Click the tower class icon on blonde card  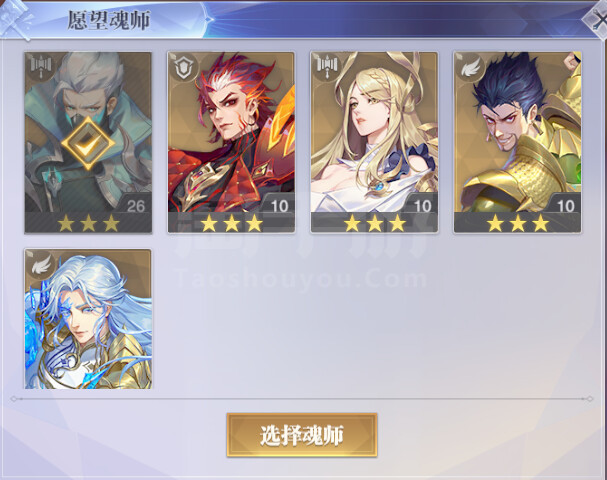click(x=326, y=67)
